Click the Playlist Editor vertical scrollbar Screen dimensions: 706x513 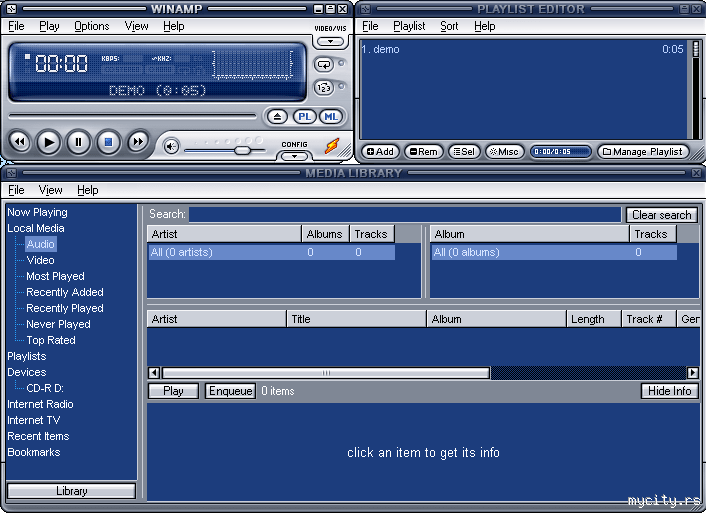(x=696, y=89)
